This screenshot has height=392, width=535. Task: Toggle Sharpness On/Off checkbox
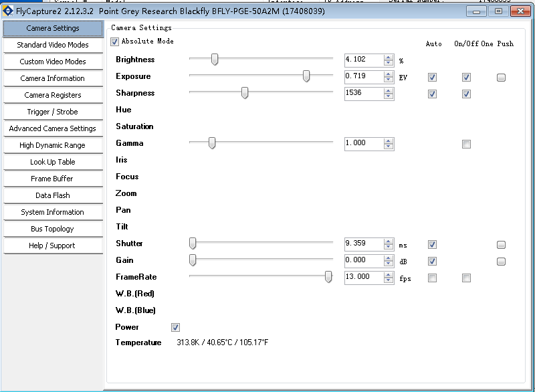[466, 94]
